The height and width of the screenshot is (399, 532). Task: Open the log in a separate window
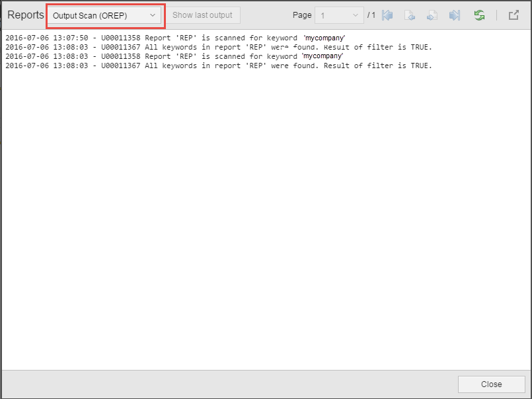pyautogui.click(x=513, y=15)
